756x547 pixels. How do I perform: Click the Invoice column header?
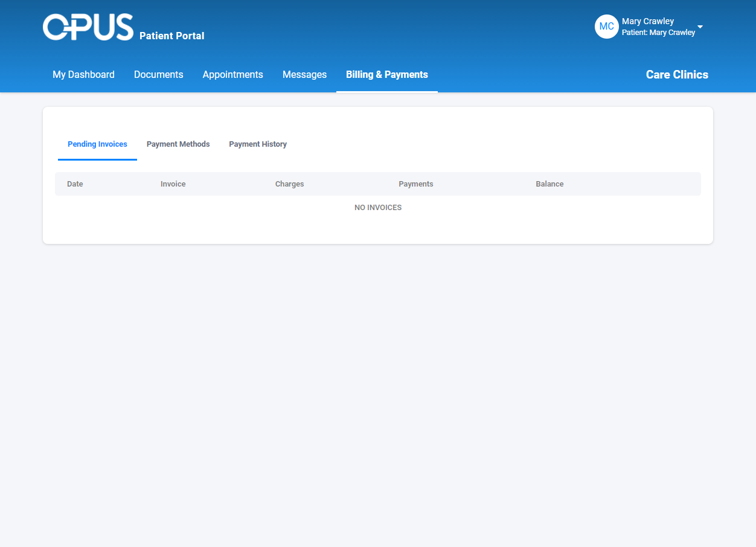pos(173,184)
